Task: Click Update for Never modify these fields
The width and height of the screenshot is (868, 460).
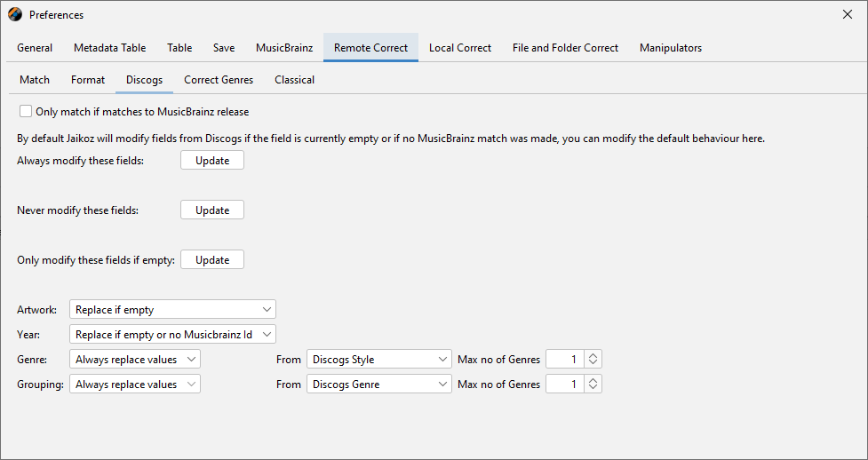Action: pos(212,210)
